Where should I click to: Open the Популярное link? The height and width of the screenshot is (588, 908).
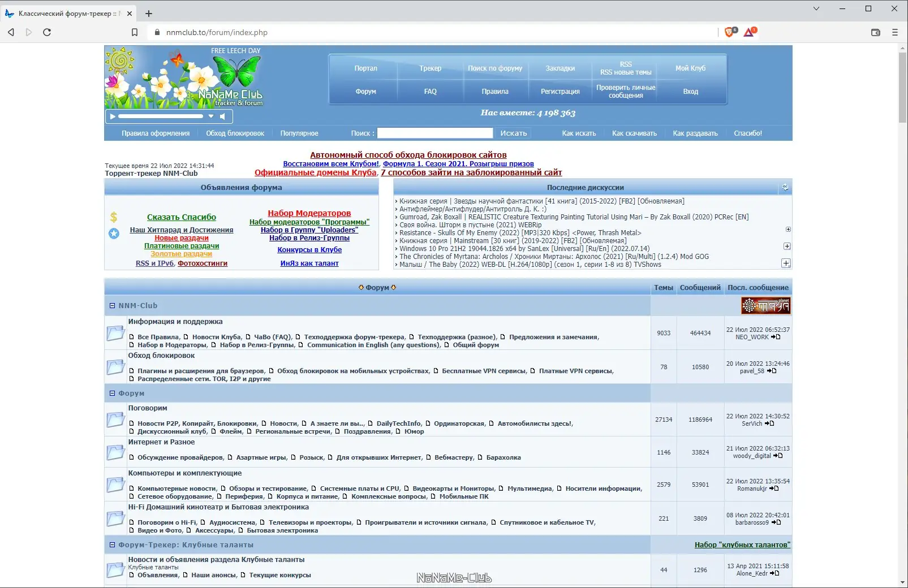(x=299, y=133)
